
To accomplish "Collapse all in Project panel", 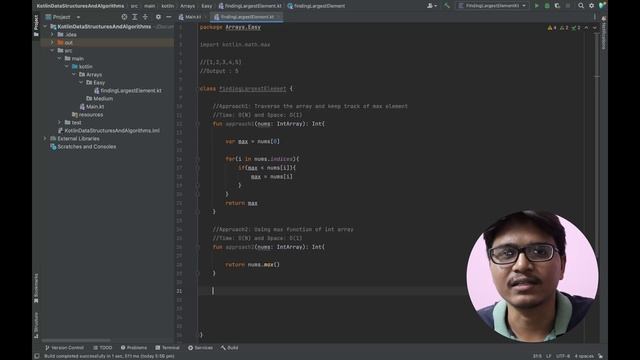I will (x=145, y=17).
